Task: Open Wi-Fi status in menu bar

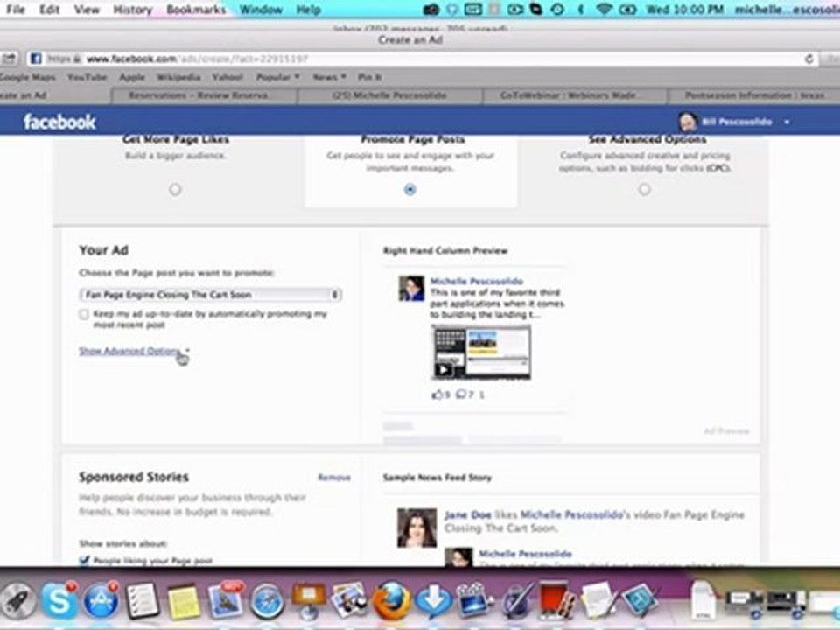Action: 604,10
